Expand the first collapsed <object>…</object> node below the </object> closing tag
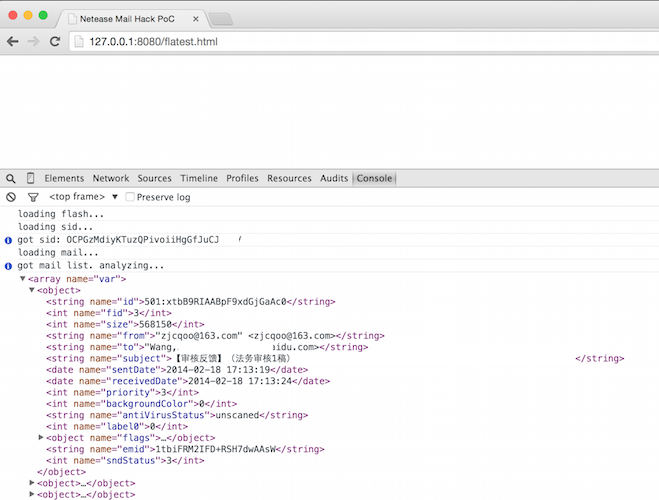The image size is (659, 500). coord(32,483)
